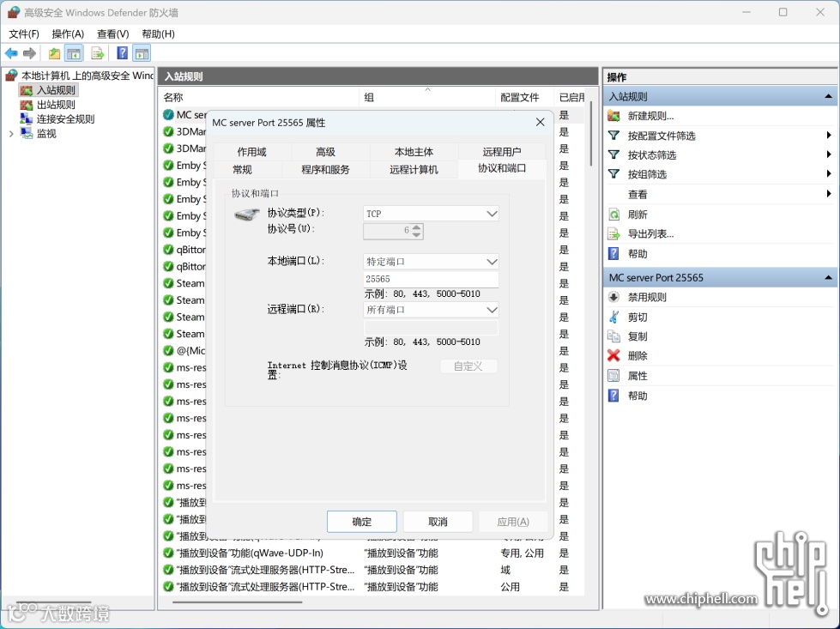Open the 文件(F) menu
Image resolution: width=840 pixels, height=629 pixels.
point(24,33)
